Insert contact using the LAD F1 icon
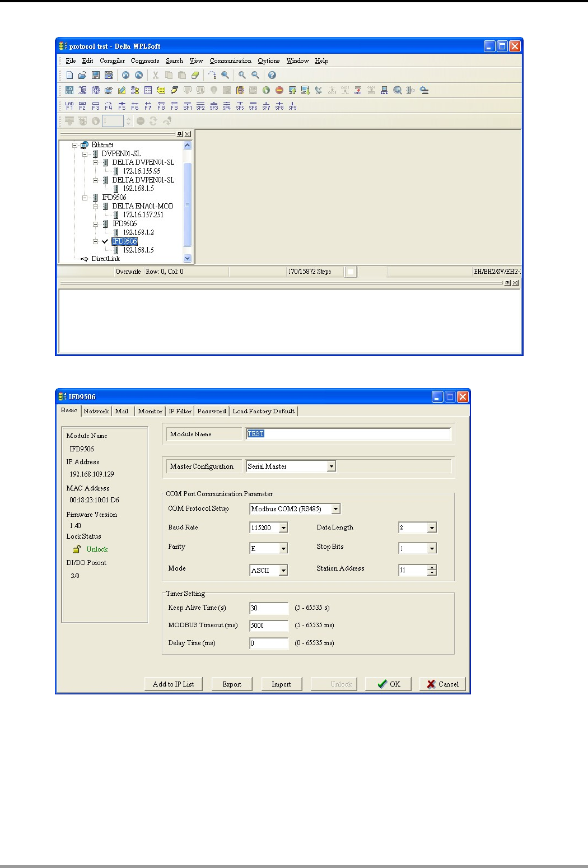This screenshot has width=588, height=868. (x=69, y=105)
